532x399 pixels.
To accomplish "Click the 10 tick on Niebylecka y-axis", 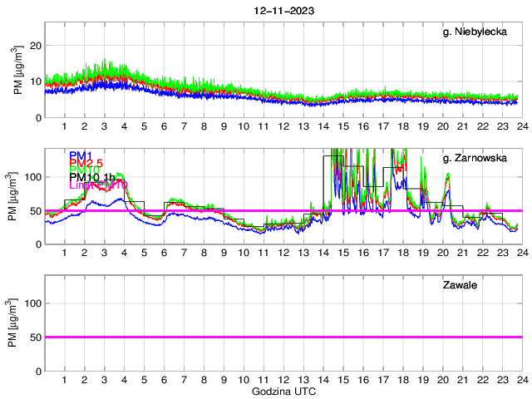I will click(36, 81).
